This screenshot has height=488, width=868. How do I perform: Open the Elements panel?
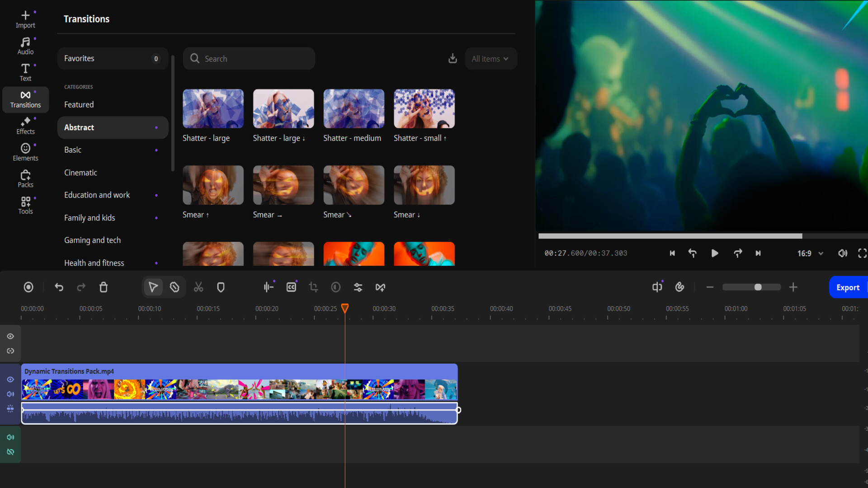tap(25, 151)
